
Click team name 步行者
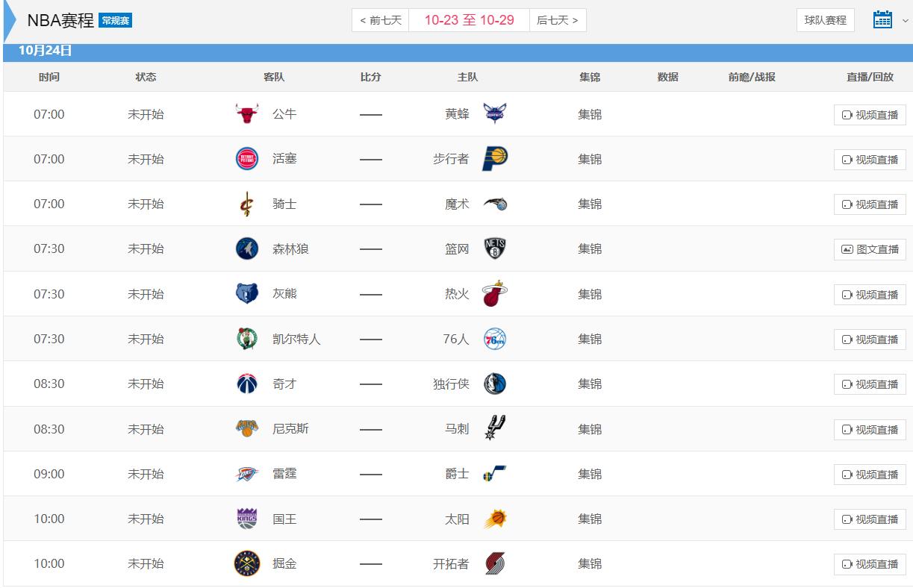click(x=451, y=159)
